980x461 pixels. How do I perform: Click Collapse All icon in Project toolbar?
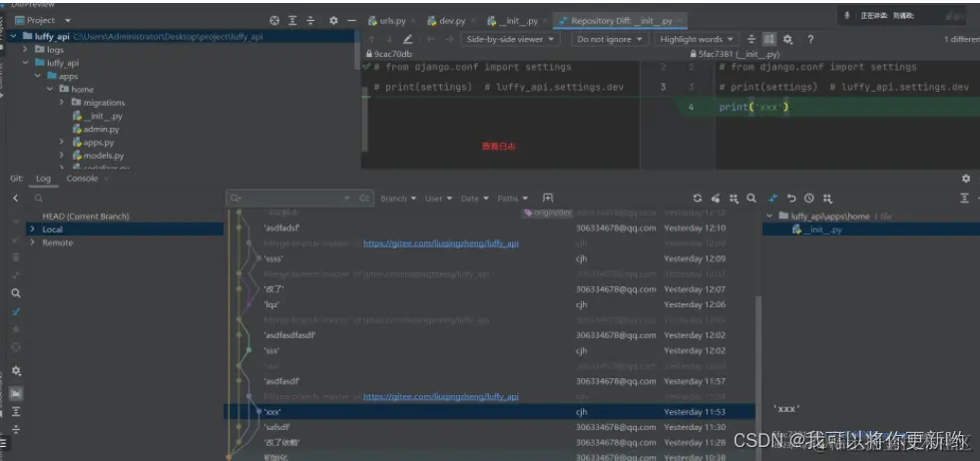point(310,21)
